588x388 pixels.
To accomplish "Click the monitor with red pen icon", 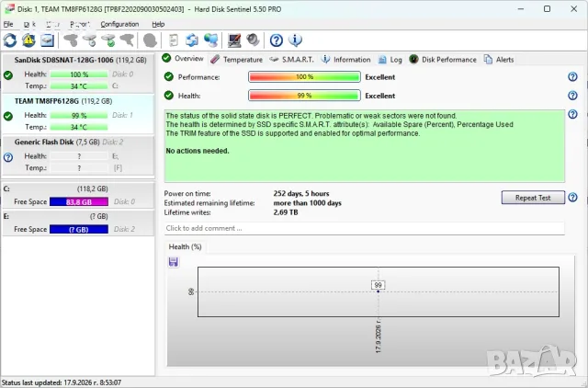I will coord(234,40).
